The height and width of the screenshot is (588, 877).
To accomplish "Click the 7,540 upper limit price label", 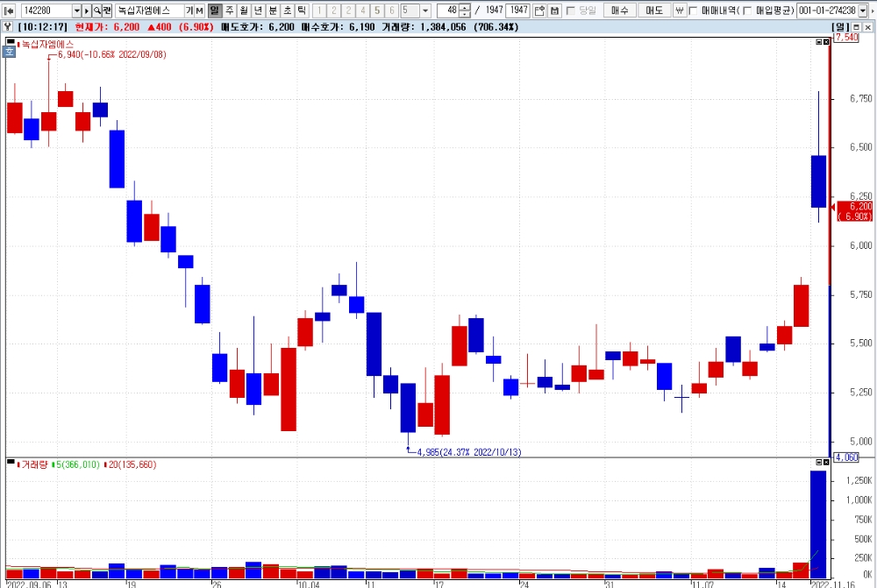I will pyautogui.click(x=846, y=37).
